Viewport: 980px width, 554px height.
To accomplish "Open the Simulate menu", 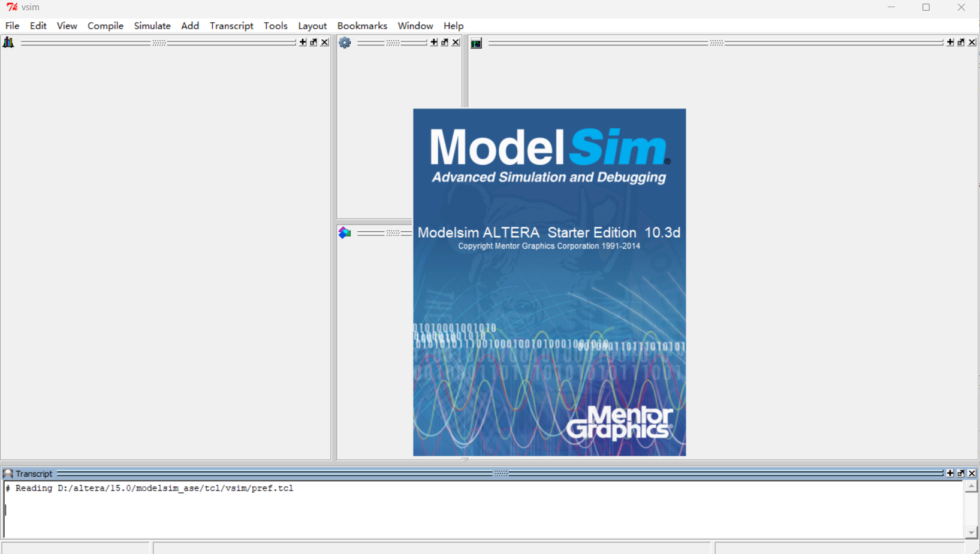I will (x=152, y=26).
